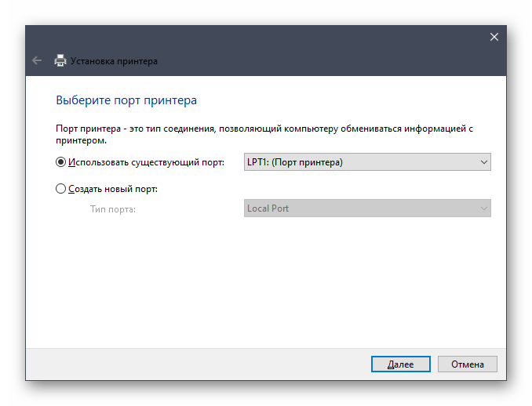Click the back arrow in the wizard header
The width and height of the screenshot is (532, 406).
pyautogui.click(x=37, y=60)
